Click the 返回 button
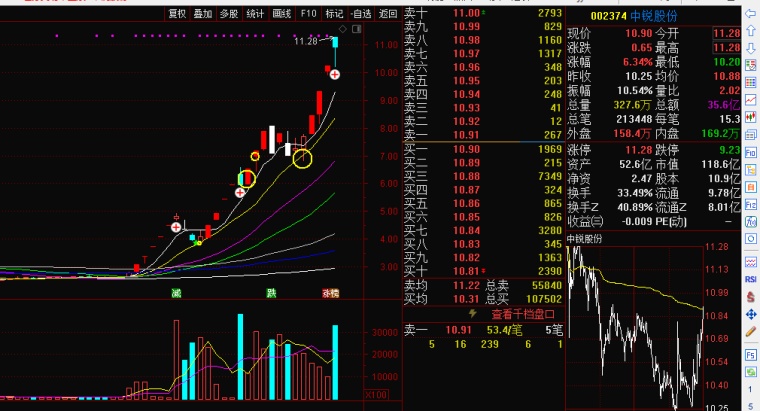This screenshot has width=760, height=411. click(x=388, y=14)
